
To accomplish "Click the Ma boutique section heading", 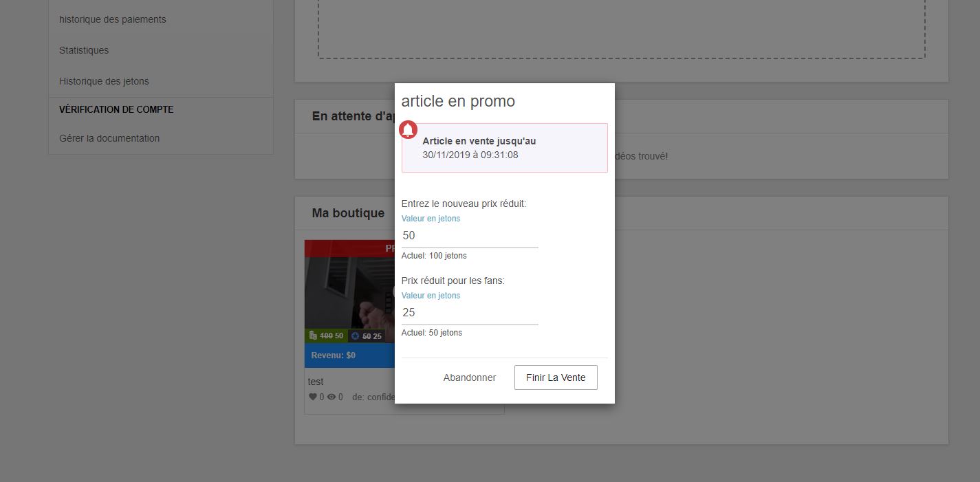I will (x=348, y=213).
